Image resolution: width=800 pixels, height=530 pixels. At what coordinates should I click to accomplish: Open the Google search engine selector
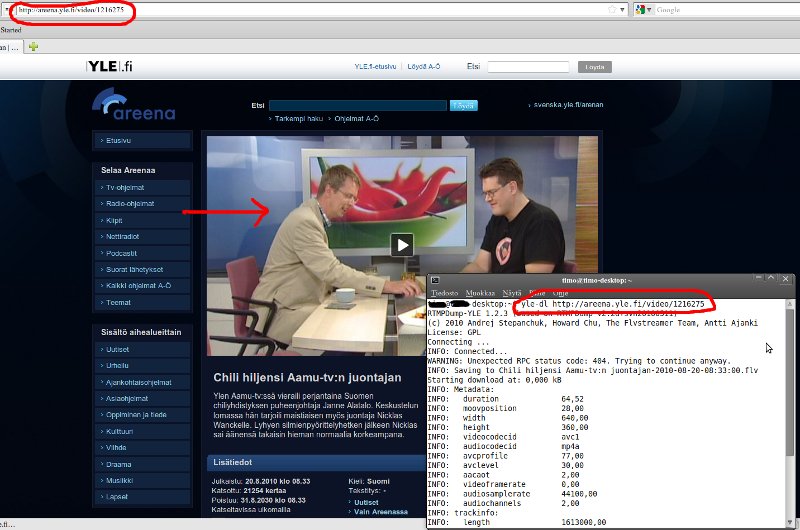pos(644,10)
